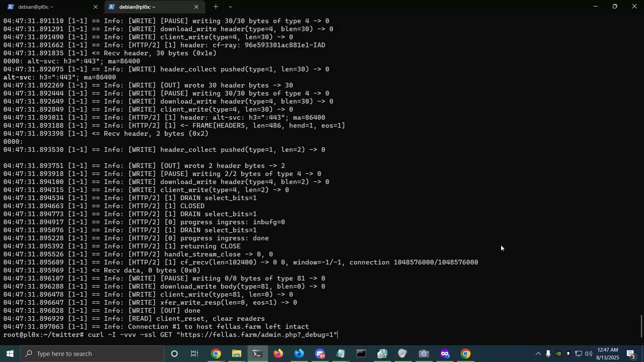The width and height of the screenshot is (644, 362).
Task: Click the Windows Terminal taskbar icon
Action: 257,354
